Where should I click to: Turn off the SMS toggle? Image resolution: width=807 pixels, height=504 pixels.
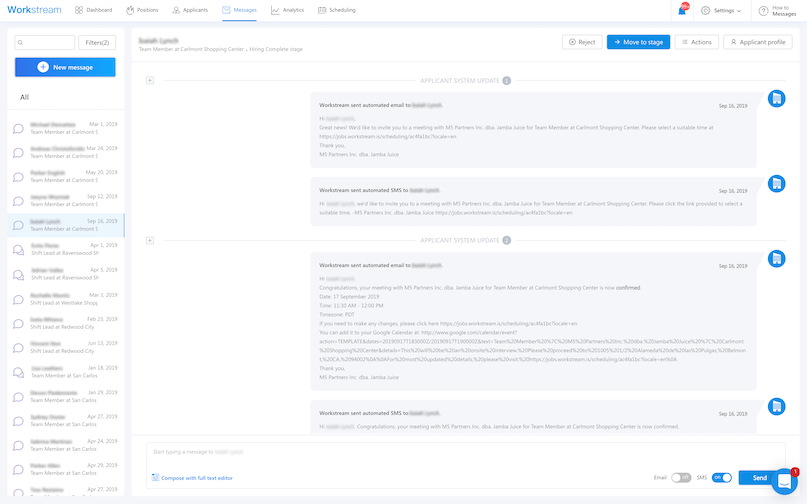[x=721, y=478]
